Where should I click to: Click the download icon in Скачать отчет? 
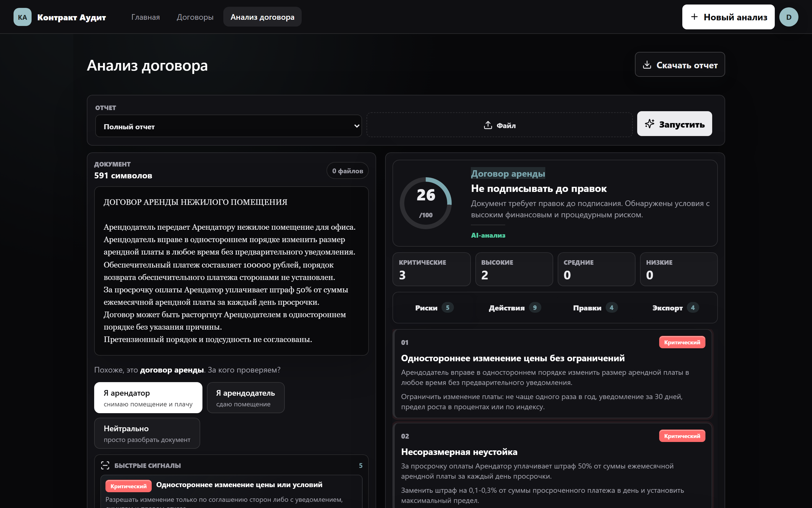point(647,65)
